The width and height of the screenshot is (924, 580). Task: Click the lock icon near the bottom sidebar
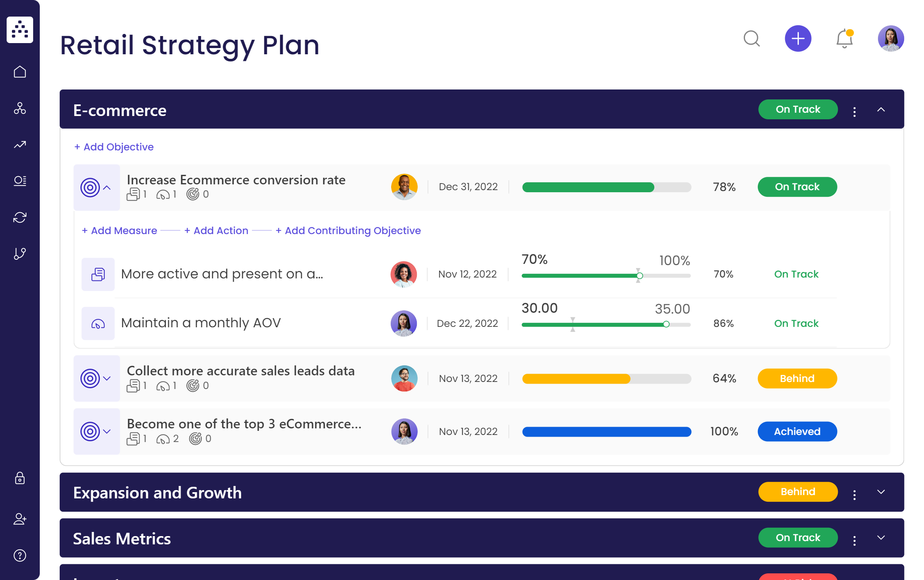tap(20, 479)
